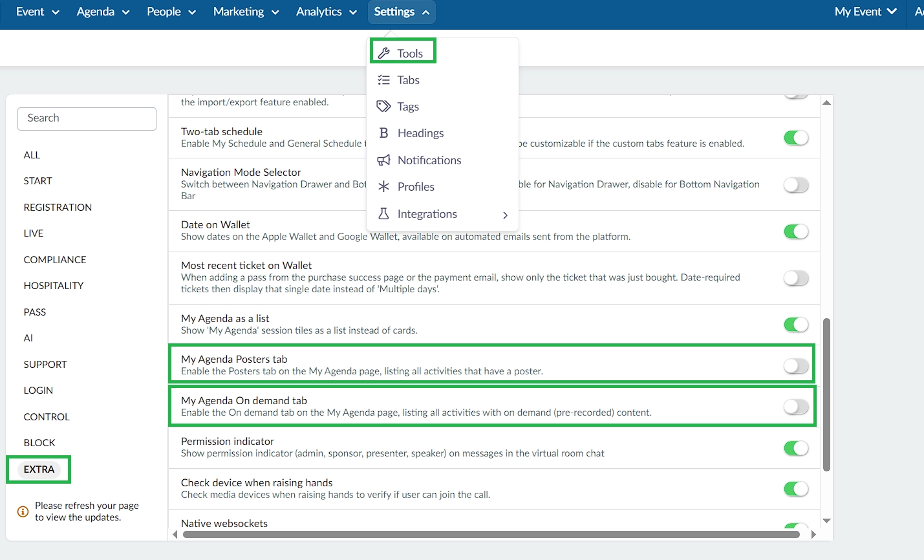Expand the Marketing dropdown menu
Image resolution: width=924 pixels, height=560 pixels.
pos(246,12)
